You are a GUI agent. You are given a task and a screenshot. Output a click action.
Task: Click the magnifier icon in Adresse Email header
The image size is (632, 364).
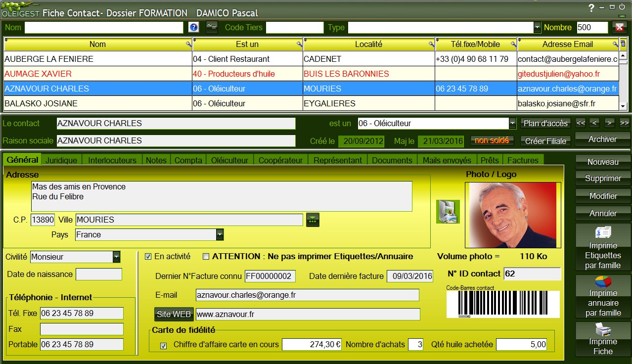point(615,44)
